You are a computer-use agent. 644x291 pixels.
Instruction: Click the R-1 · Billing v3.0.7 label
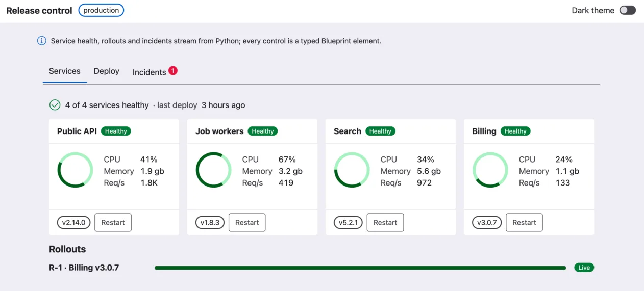pos(84,268)
